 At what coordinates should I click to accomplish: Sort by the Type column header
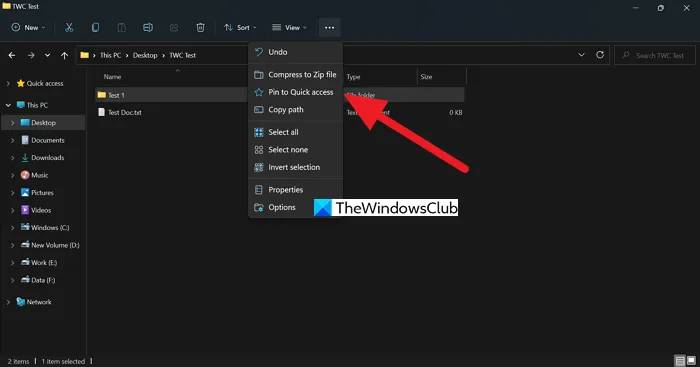point(354,77)
